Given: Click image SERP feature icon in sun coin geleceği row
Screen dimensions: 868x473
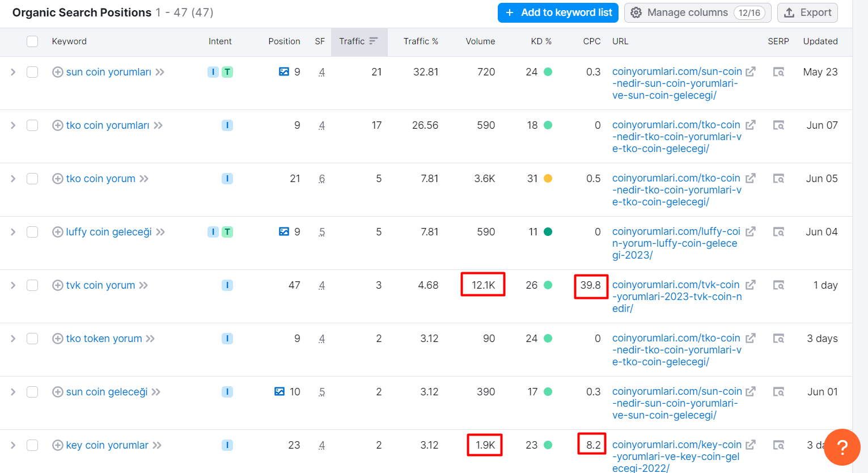Looking at the screenshot, I should coord(280,391).
